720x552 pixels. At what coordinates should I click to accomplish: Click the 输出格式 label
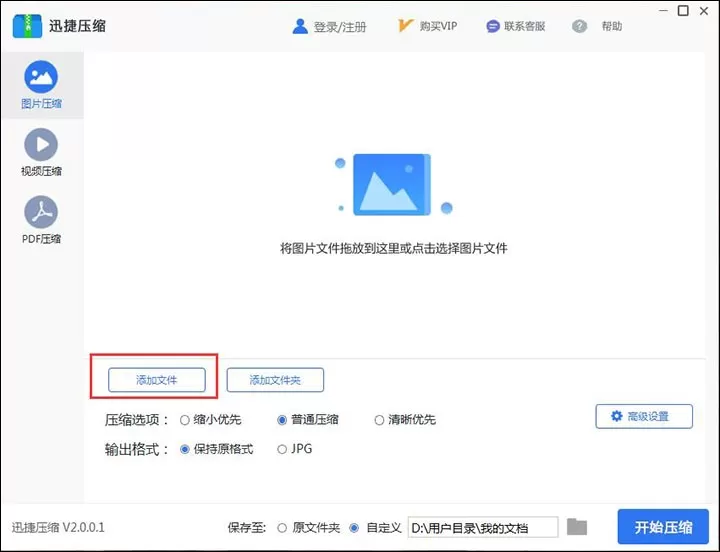coord(136,449)
